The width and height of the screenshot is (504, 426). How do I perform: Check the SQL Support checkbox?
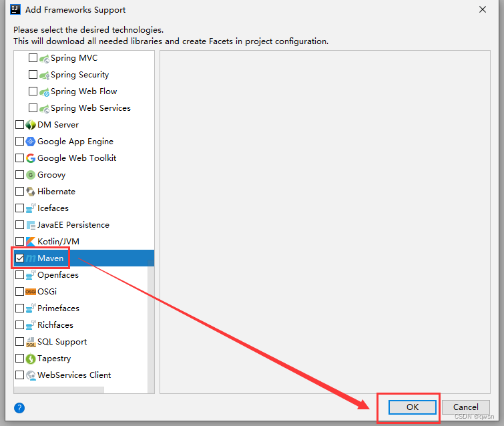click(19, 341)
